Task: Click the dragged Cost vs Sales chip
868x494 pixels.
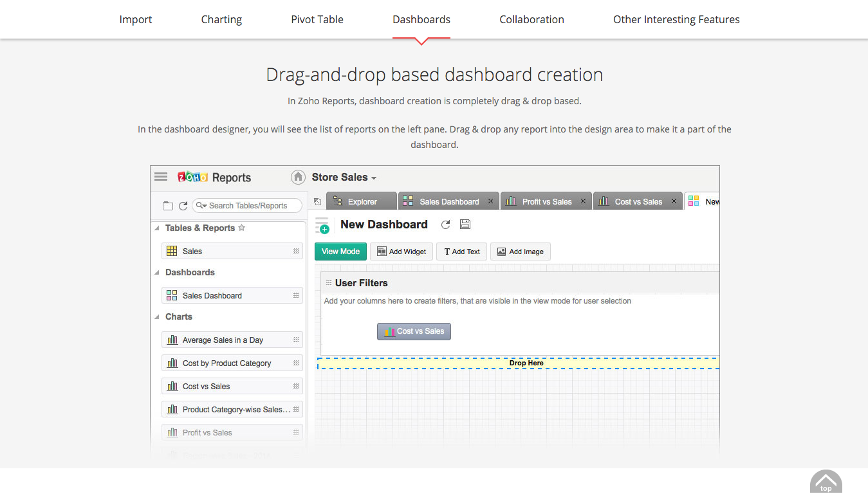Action: tap(414, 332)
